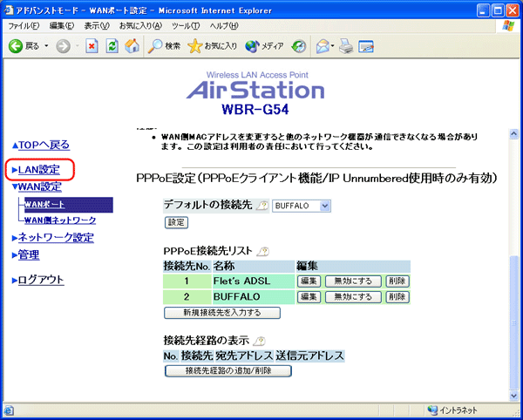Open help icon next to 接続先経路の表示
This screenshot has height=420, width=523.
[259, 341]
